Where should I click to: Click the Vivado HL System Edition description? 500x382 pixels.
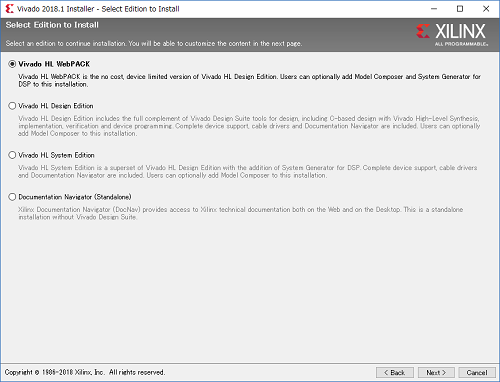click(x=248, y=172)
